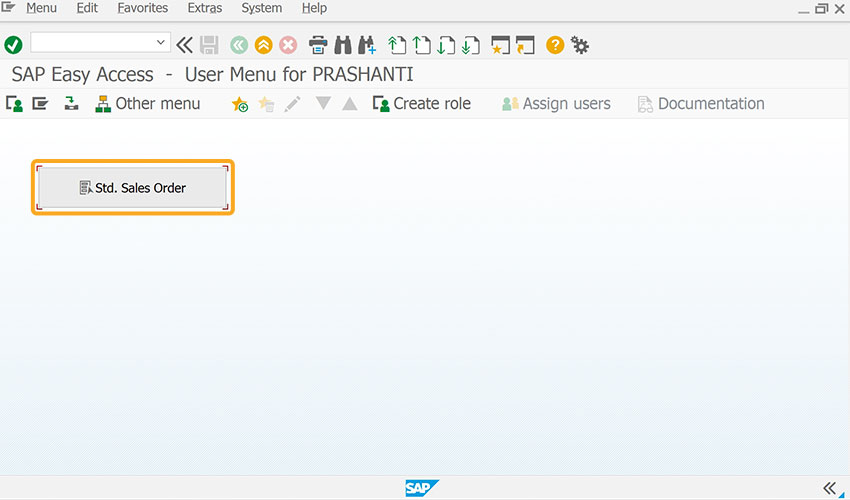The width and height of the screenshot is (850, 500).
Task: Click Move Favorites Up triangle
Action: click(x=350, y=104)
